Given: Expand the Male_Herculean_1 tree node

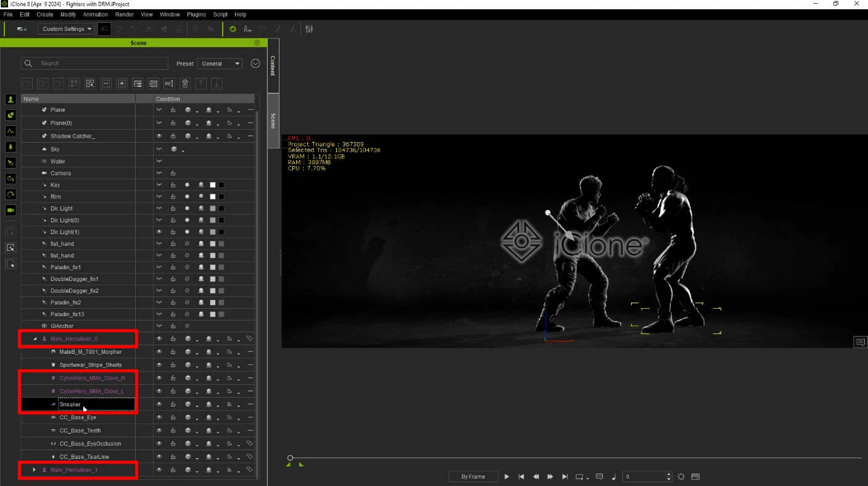Looking at the screenshot, I should 35,470.
